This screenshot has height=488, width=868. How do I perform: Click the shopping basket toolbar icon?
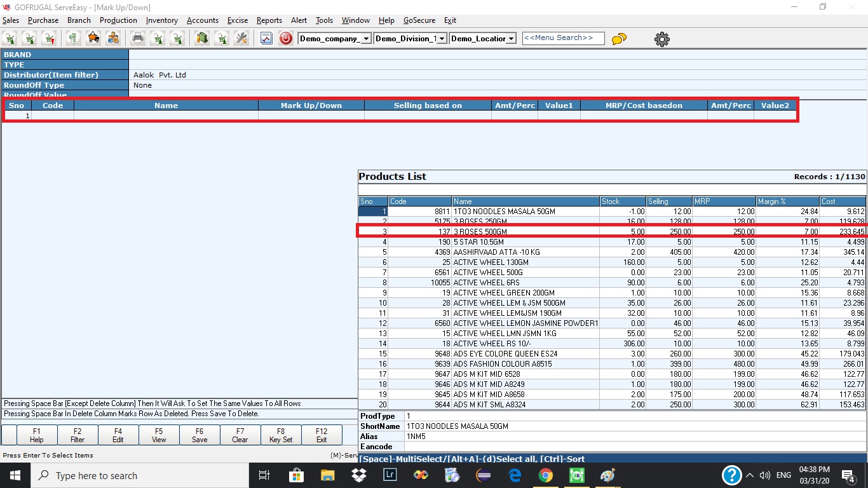pos(93,39)
